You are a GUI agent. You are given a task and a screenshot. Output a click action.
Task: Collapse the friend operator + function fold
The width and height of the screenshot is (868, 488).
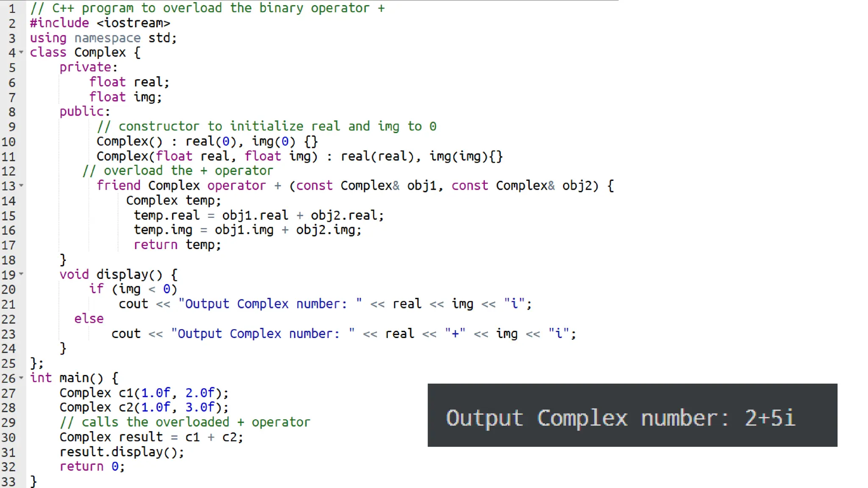[21, 186]
